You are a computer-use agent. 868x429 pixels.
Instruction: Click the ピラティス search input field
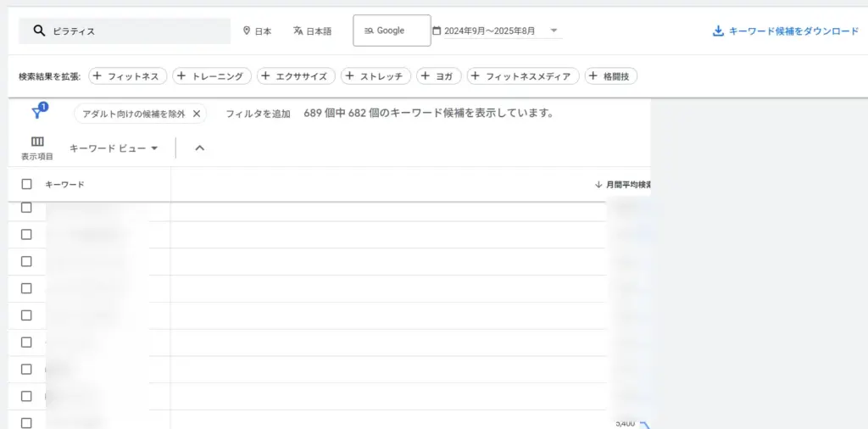136,31
